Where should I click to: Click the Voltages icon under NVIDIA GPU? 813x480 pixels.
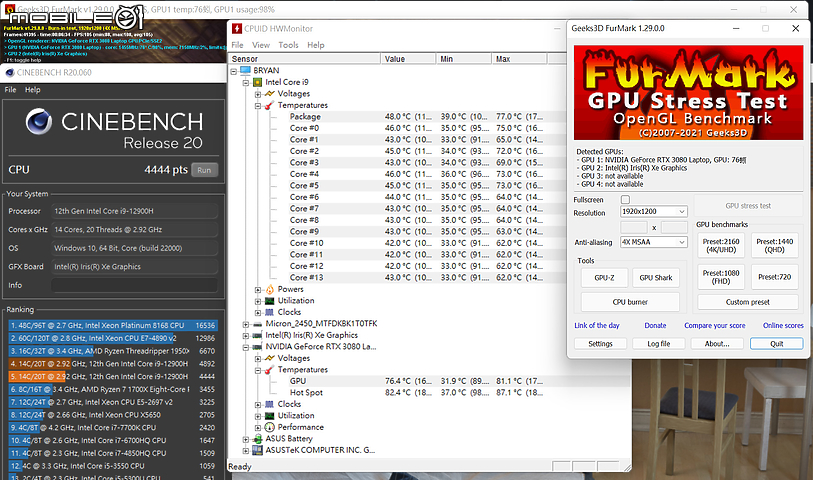click(270, 358)
